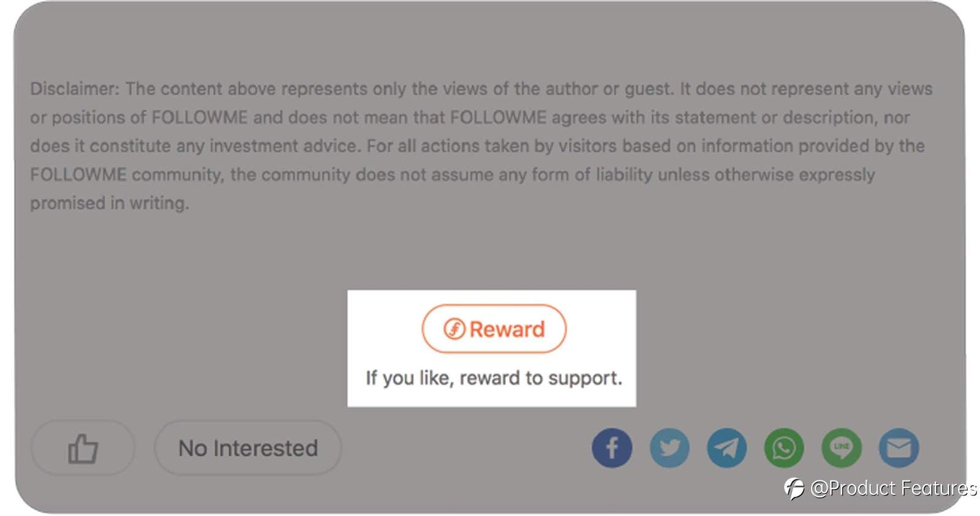Click the "If you like, reward to support." text
The width and height of the screenshot is (980, 516).
pyautogui.click(x=494, y=378)
